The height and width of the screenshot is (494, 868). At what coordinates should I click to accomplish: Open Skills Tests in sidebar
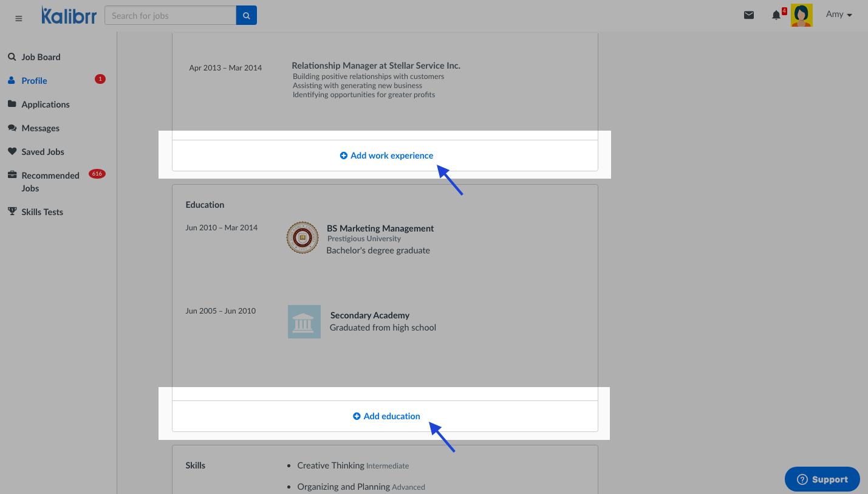coord(42,212)
